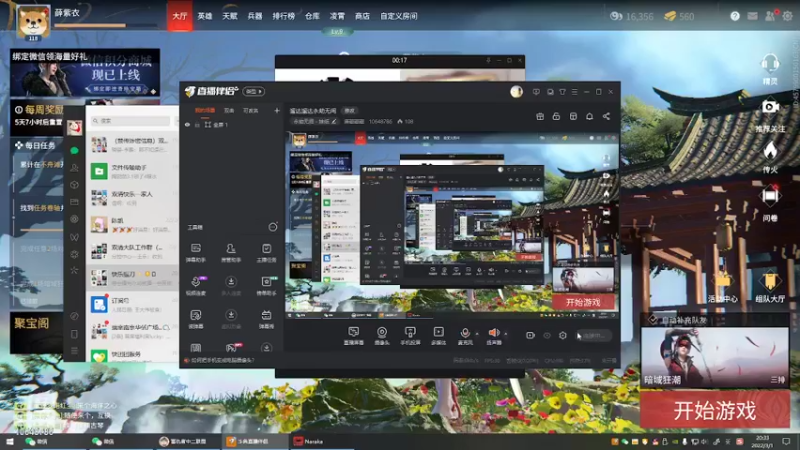Open 组队大厅 in game lobby
800x450 pixels.
[770, 287]
